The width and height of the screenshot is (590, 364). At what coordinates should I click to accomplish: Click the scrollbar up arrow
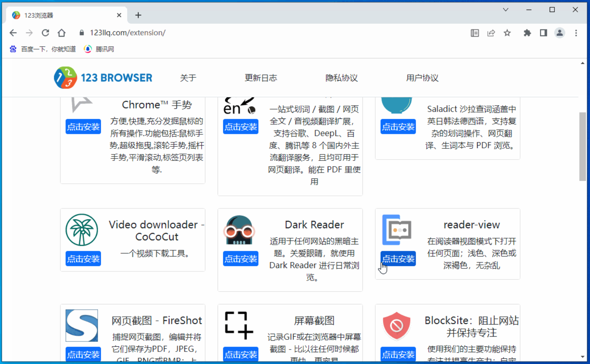[582, 63]
